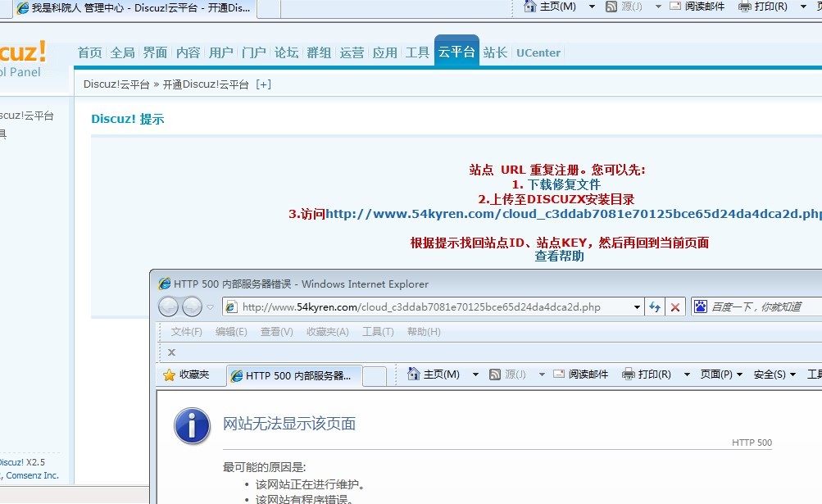Open 首页 tab in Discuz admin nav
The height and width of the screenshot is (504, 822).
coord(89,52)
